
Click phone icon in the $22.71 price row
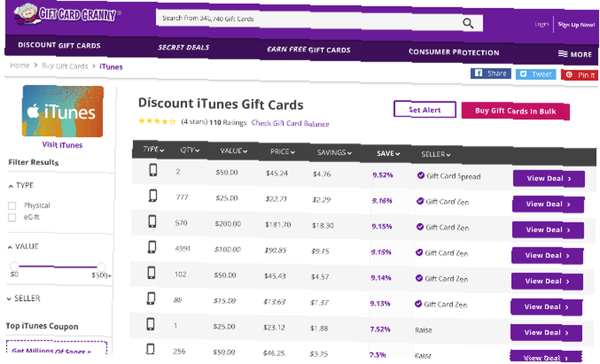click(x=152, y=195)
